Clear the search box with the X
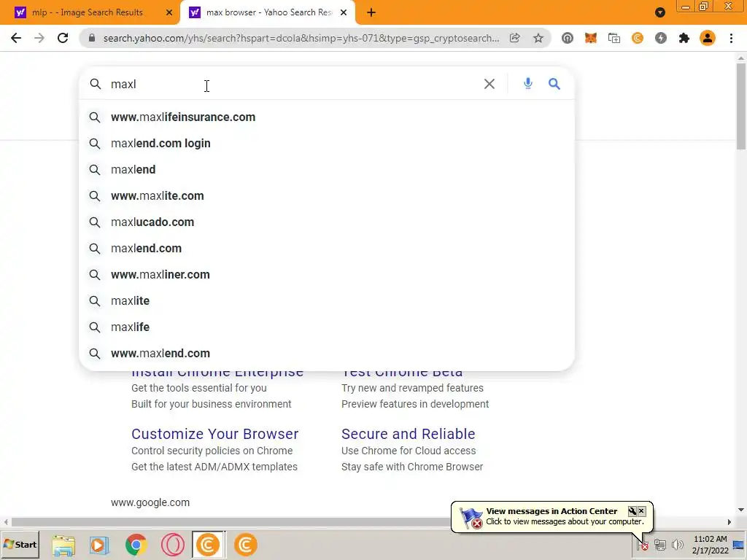This screenshot has width=747, height=560. tap(489, 84)
